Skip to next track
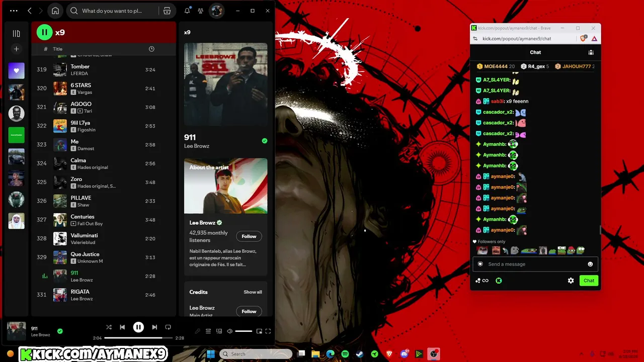Viewport: 644px width, 362px height. [154, 327]
